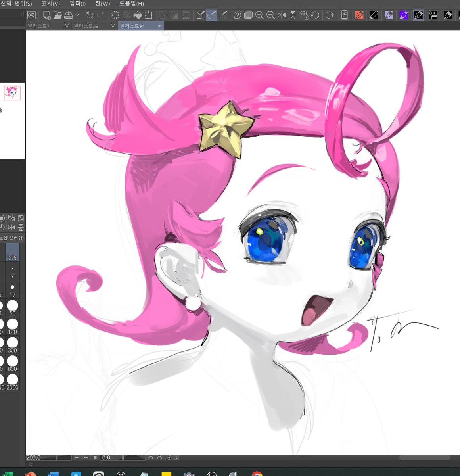Rotate canvas right from top toolbar
460x476 pixels.
(330, 15)
